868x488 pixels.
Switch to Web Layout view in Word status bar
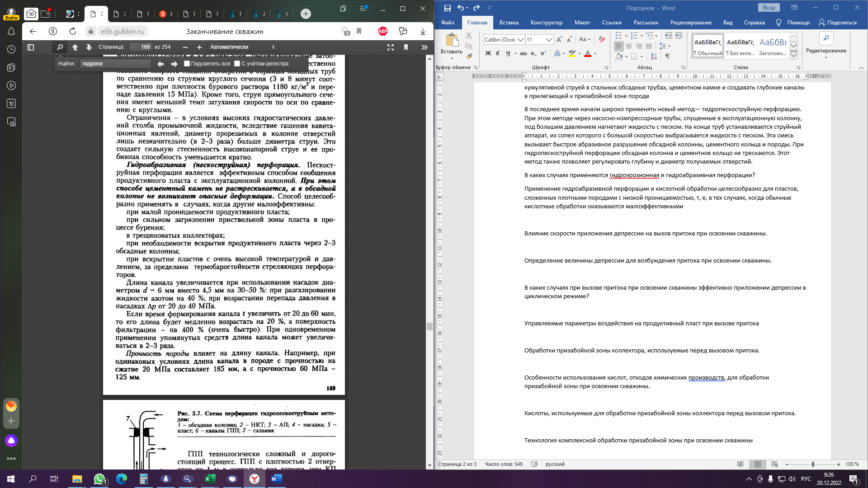tap(774, 464)
